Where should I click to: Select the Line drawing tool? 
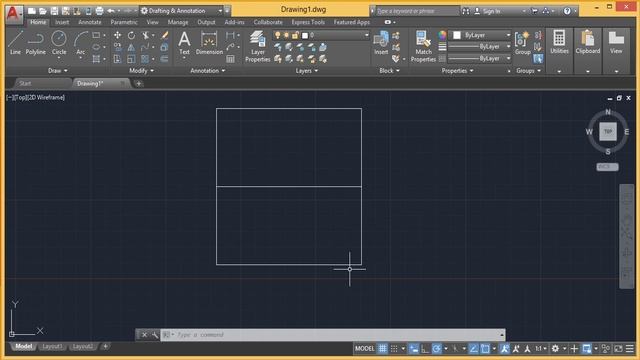tap(15, 43)
